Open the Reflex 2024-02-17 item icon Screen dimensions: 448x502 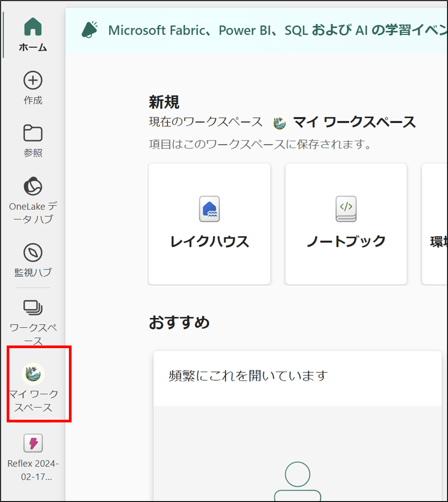[x=33, y=443]
